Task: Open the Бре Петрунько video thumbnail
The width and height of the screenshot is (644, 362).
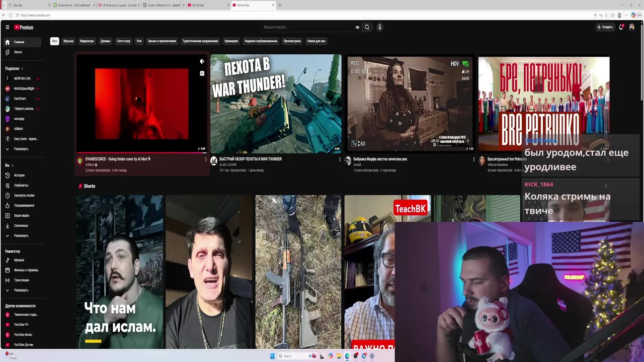Action: (x=544, y=104)
